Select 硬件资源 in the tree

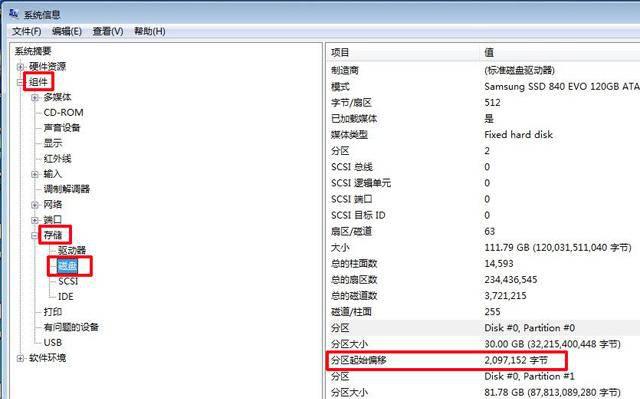point(47,66)
